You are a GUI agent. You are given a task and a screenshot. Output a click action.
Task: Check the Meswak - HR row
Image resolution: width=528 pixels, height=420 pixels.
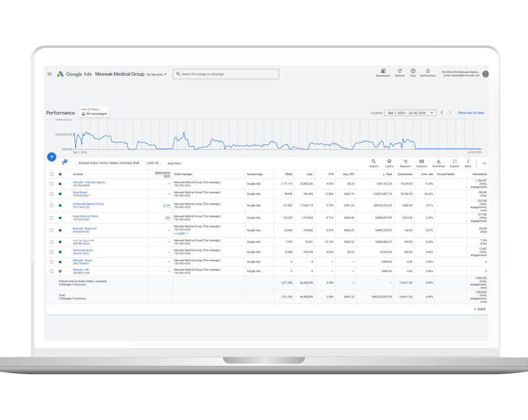[x=52, y=271]
